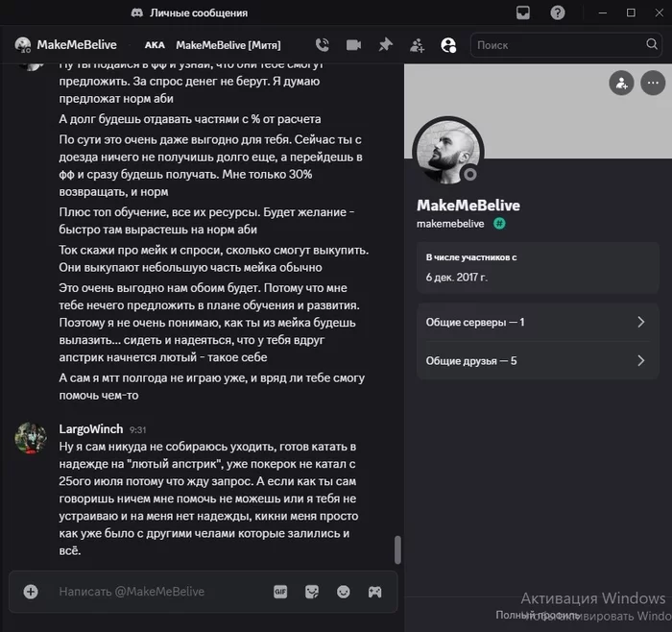Image resolution: width=672 pixels, height=632 pixels.
Task: Expand Общие друзья — 5
Action: pyautogui.click(x=538, y=360)
